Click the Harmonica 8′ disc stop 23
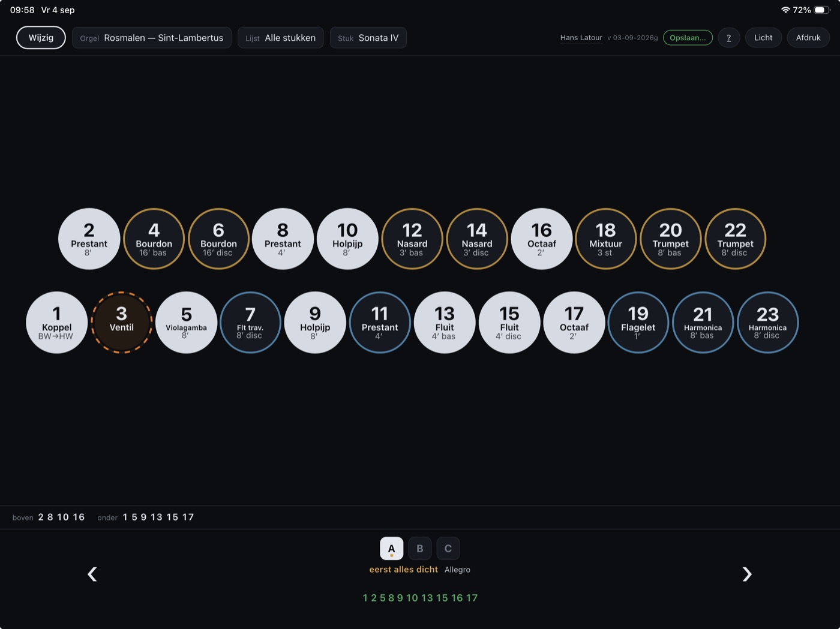 coord(767,323)
